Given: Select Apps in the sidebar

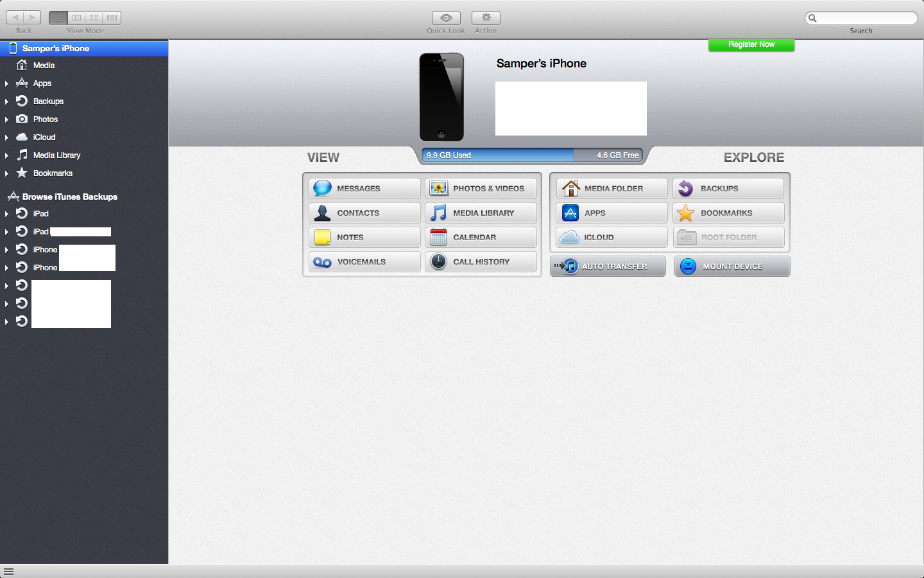Looking at the screenshot, I should pyautogui.click(x=84, y=83).
